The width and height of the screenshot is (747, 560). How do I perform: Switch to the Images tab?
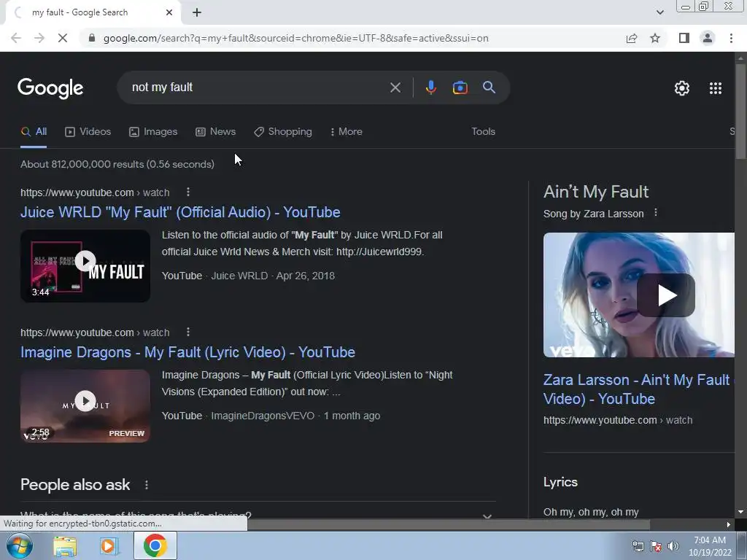click(153, 132)
